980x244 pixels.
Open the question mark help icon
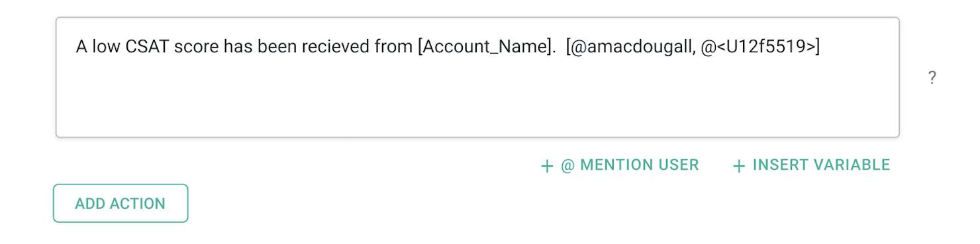(x=932, y=78)
